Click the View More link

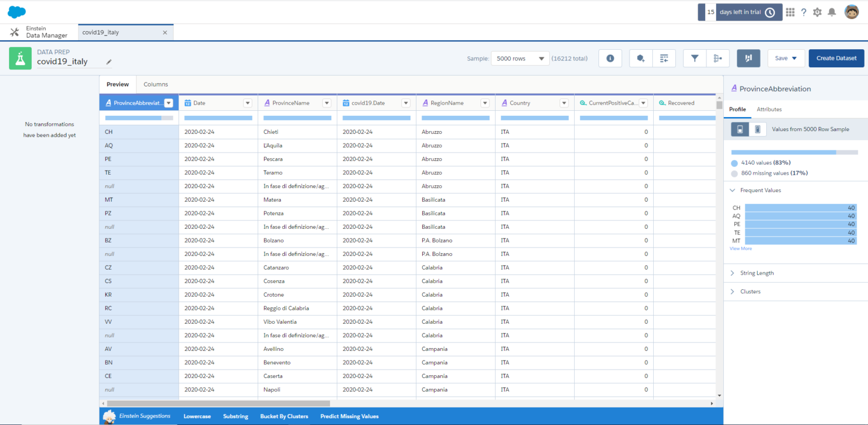(x=741, y=249)
